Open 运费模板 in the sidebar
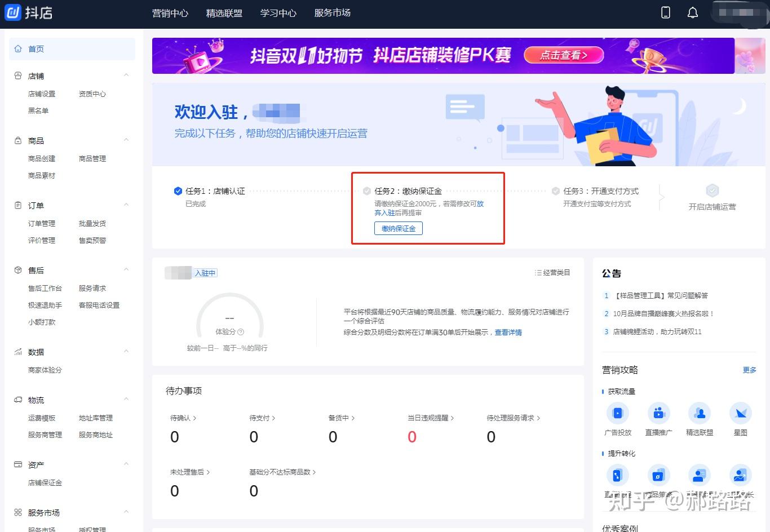Viewport: 770px width, 532px height. pos(42,418)
